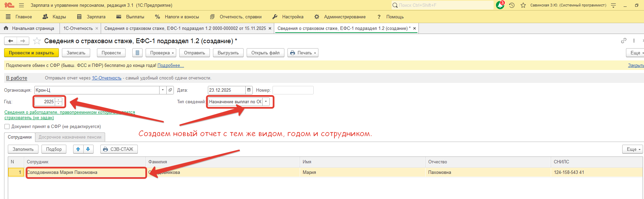The image size is (644, 199).
Task: Open the history clock icon
Action: [512, 5]
